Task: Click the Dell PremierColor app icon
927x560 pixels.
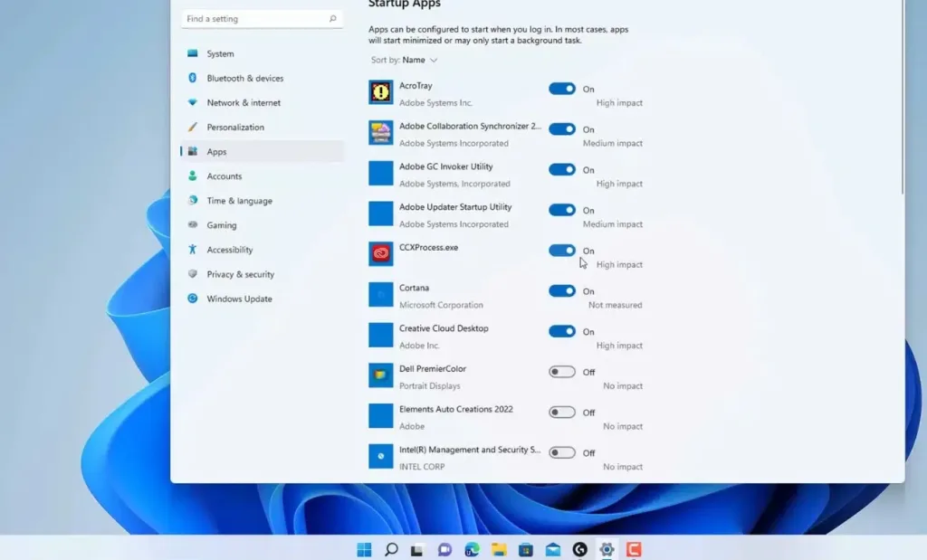Action: click(x=379, y=375)
